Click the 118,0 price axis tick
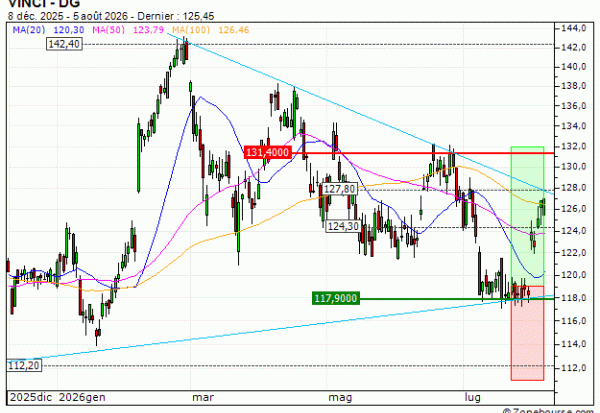Viewport: 600px width, 413px height. point(574,297)
